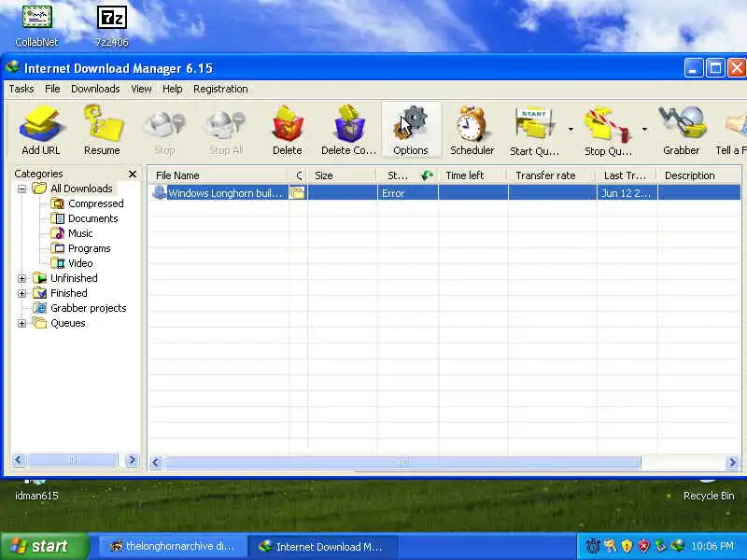Click the Resume toolbar icon
Viewport: 747px width, 560px height.
pyautogui.click(x=102, y=130)
